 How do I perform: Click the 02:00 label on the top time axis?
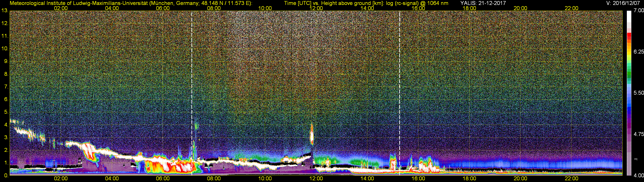click(x=61, y=8)
